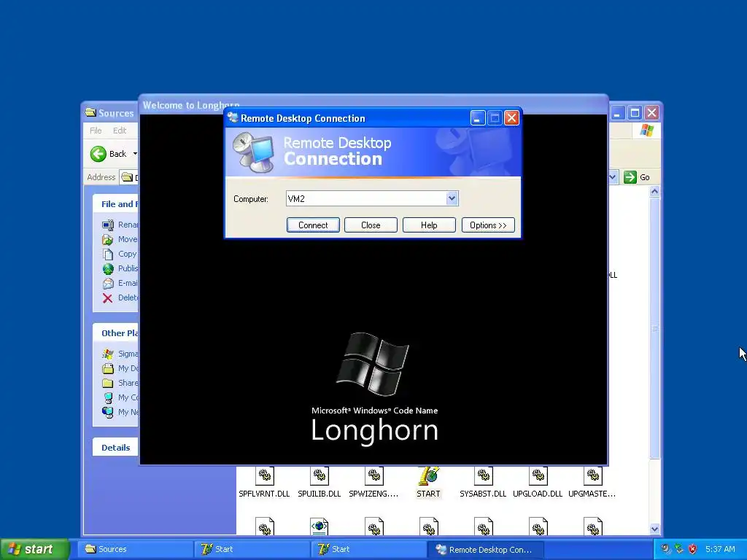
Task: Minimize the Remote Desktop Connection window
Action: click(x=478, y=117)
